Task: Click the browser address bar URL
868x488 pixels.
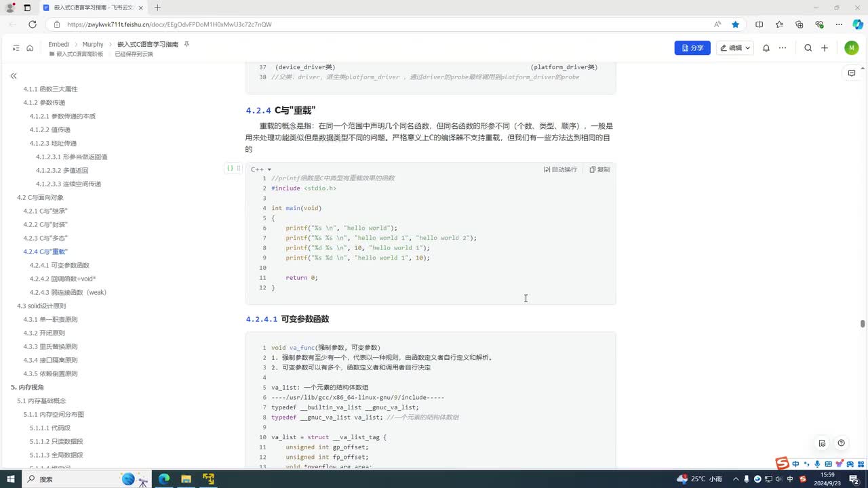Action: coord(170,24)
